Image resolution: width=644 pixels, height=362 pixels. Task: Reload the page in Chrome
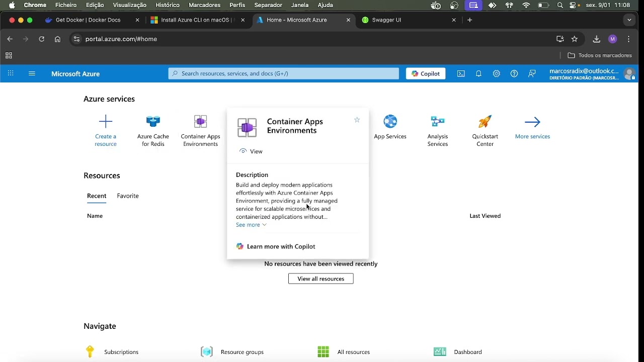point(41,39)
